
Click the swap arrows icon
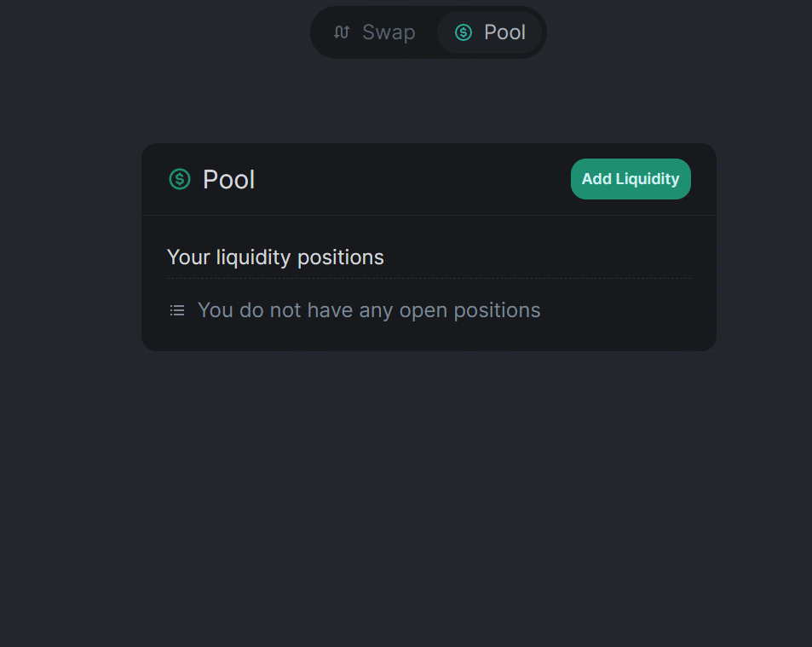(x=342, y=32)
